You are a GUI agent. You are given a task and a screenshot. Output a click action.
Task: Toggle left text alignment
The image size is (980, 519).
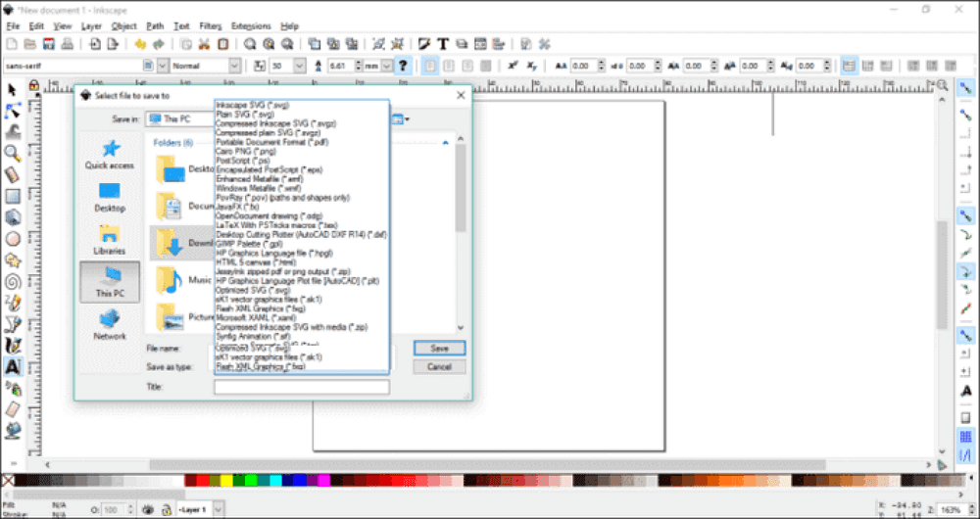point(430,66)
